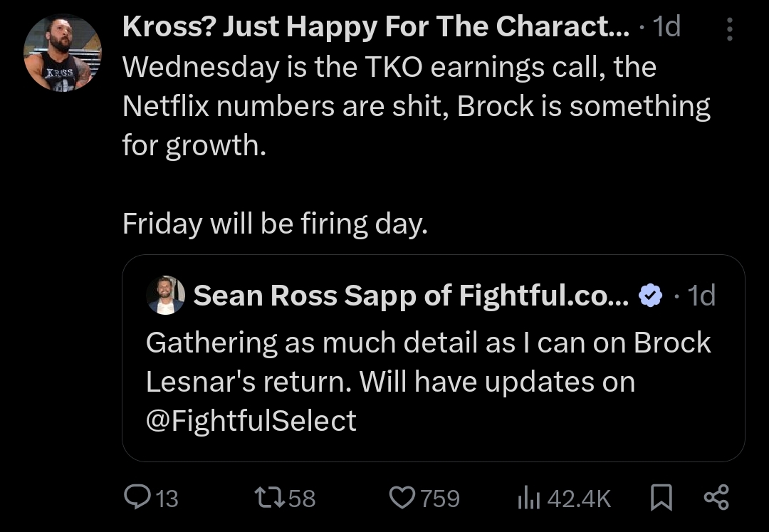Image resolution: width=769 pixels, height=532 pixels.
Task: Click the 58 reposts count
Action: click(x=302, y=498)
